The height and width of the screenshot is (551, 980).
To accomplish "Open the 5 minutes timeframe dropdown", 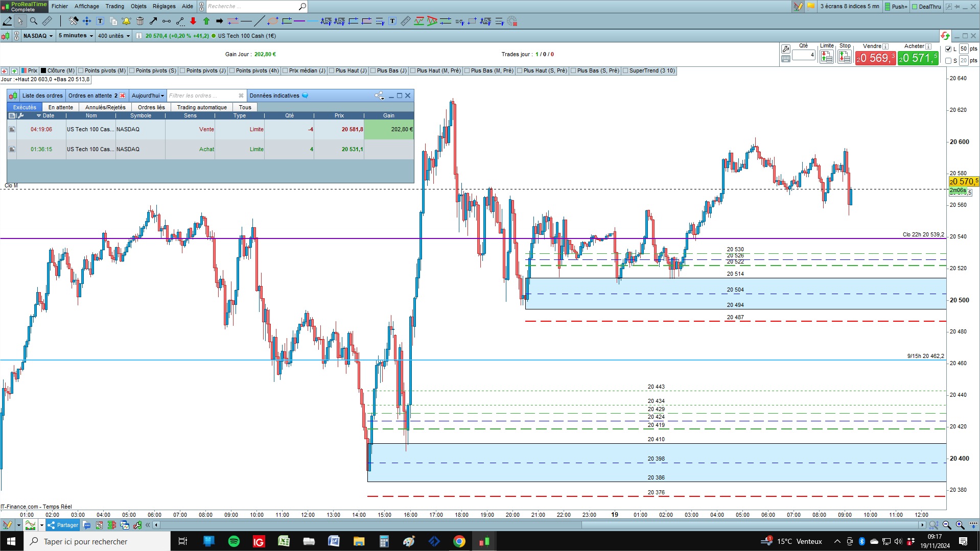I will point(76,36).
